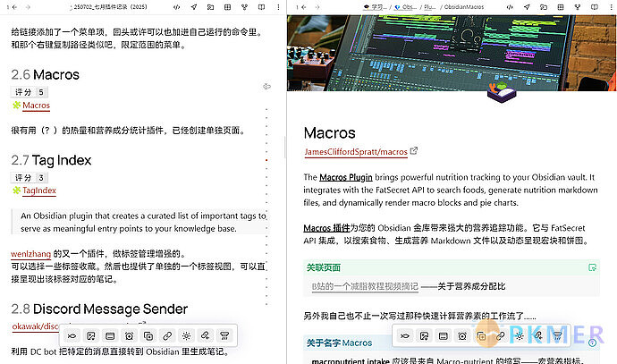This screenshot has height=364, width=617.
Task: Go back in left pane navigation
Action: pyautogui.click(x=14, y=7)
